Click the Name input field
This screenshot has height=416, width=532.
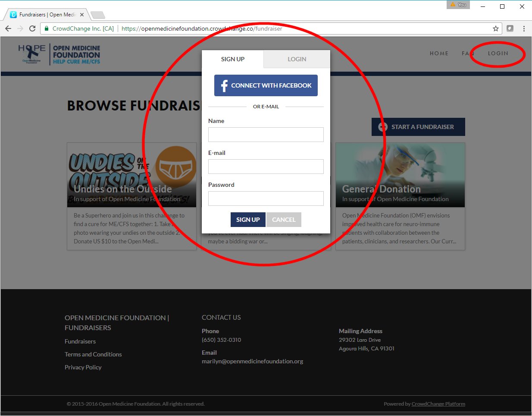pos(266,135)
